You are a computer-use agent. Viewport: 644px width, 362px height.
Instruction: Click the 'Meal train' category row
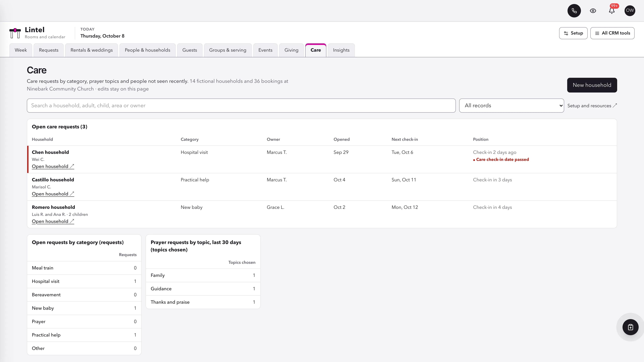pos(84,268)
